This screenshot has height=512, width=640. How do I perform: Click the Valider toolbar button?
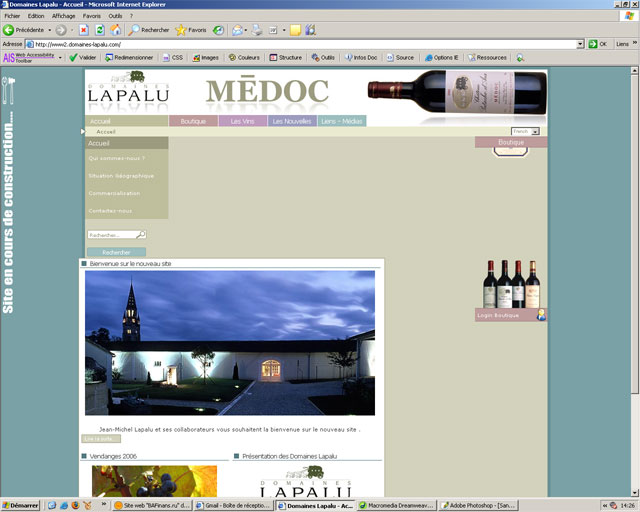tap(83, 58)
